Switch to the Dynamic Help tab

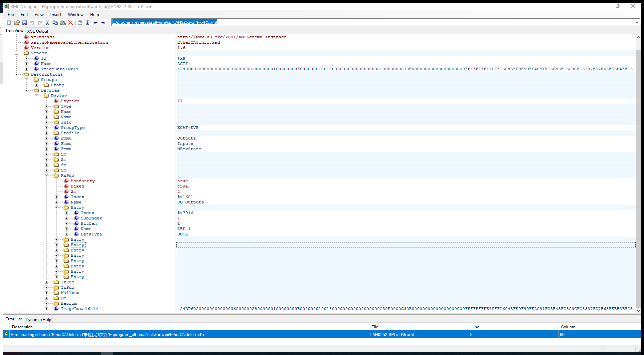38,319
